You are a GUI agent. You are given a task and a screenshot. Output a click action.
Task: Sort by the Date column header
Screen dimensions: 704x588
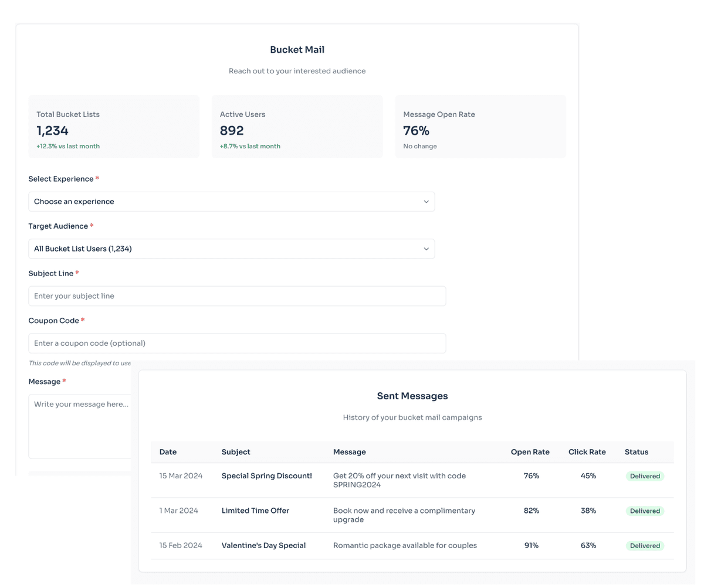pos(168,453)
